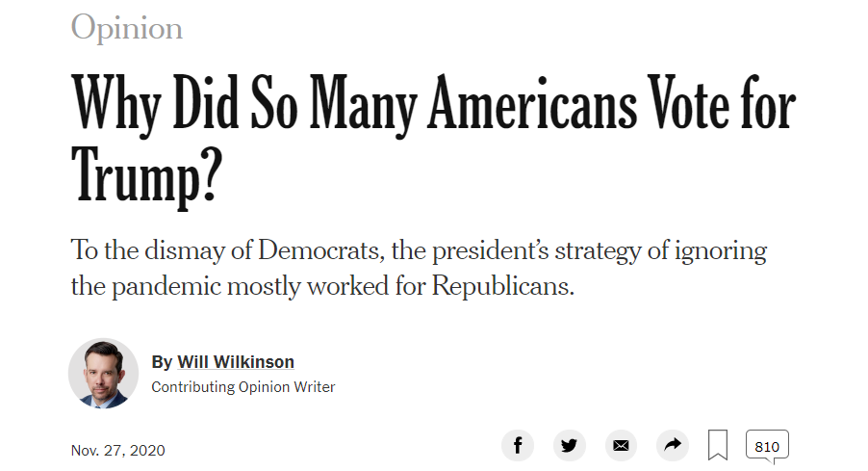
Task: Click the Contributing Opinion Writer text
Action: (243, 387)
